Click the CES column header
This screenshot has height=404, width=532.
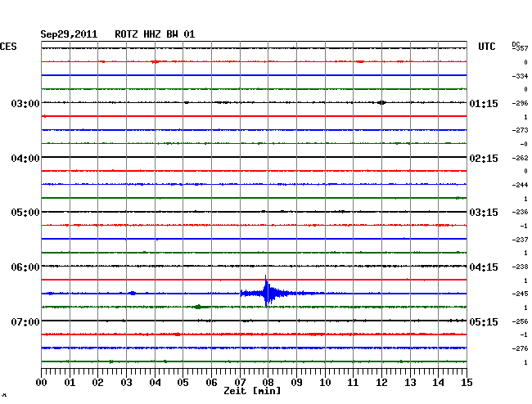(x=8, y=47)
